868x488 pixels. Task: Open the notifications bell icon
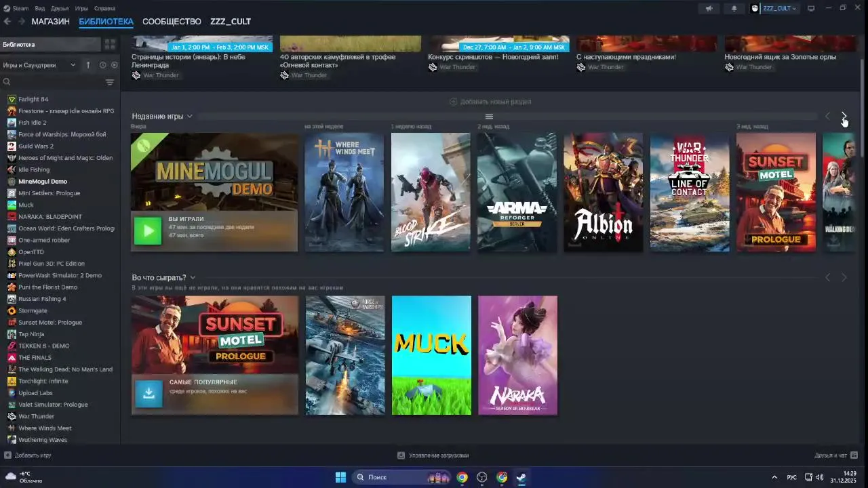734,8
